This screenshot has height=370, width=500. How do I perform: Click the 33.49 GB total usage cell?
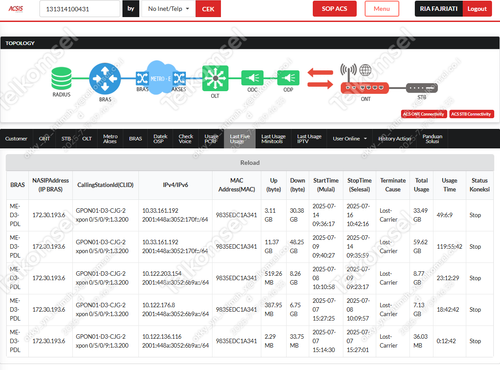coord(421,215)
